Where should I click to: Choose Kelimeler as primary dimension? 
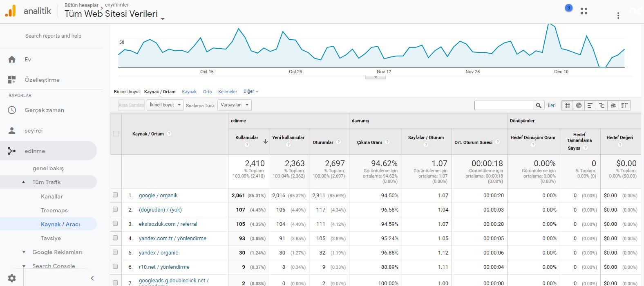(228, 92)
